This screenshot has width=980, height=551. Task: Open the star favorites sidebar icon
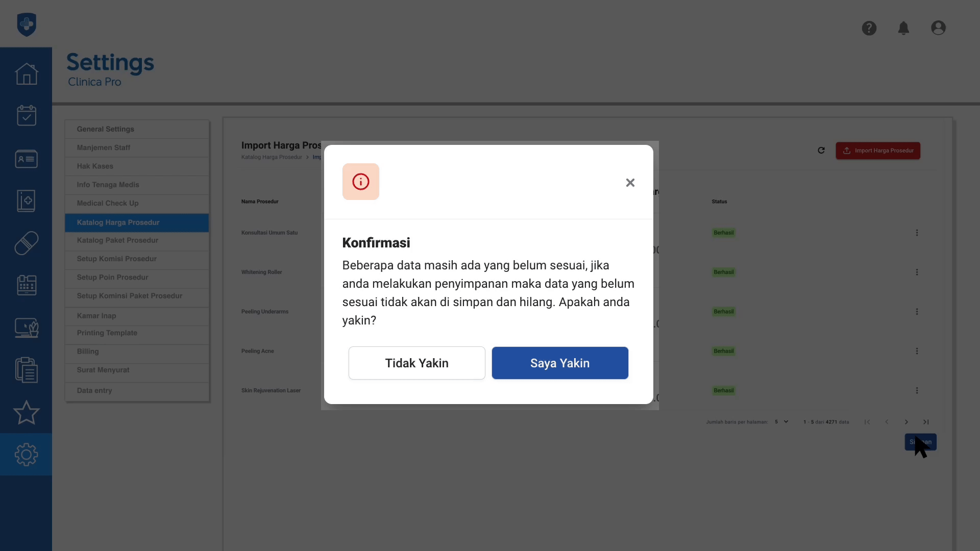[26, 412]
